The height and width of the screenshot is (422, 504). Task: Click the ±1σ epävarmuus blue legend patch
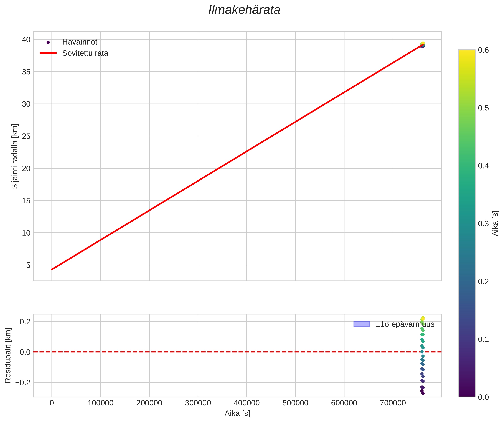[362, 324]
